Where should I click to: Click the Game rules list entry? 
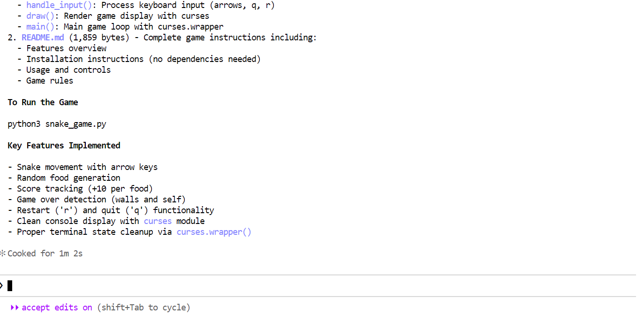point(49,80)
